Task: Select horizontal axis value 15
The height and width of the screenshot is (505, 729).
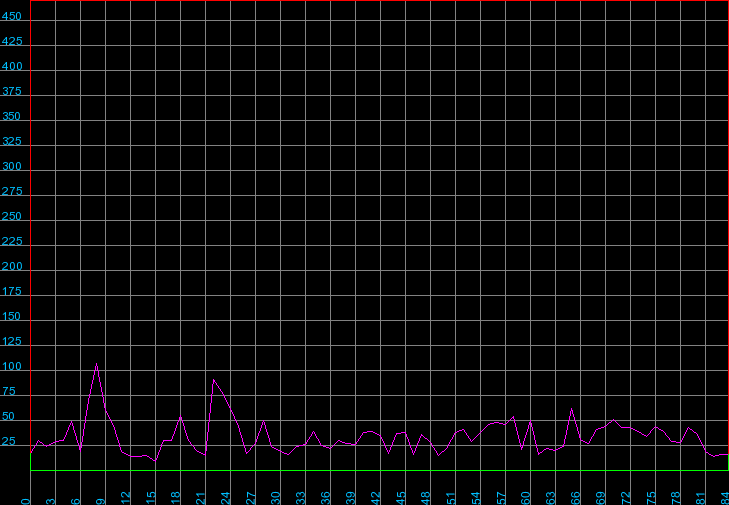Action: pyautogui.click(x=151, y=498)
